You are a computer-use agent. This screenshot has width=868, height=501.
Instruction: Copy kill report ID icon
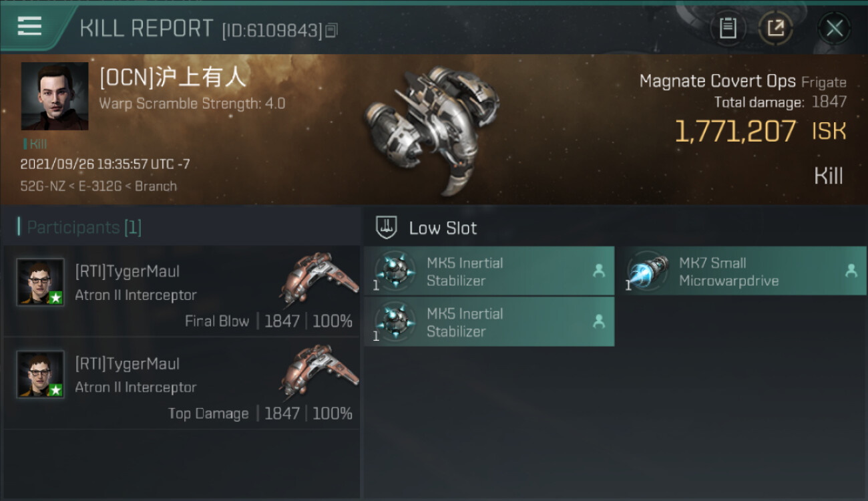[332, 30]
